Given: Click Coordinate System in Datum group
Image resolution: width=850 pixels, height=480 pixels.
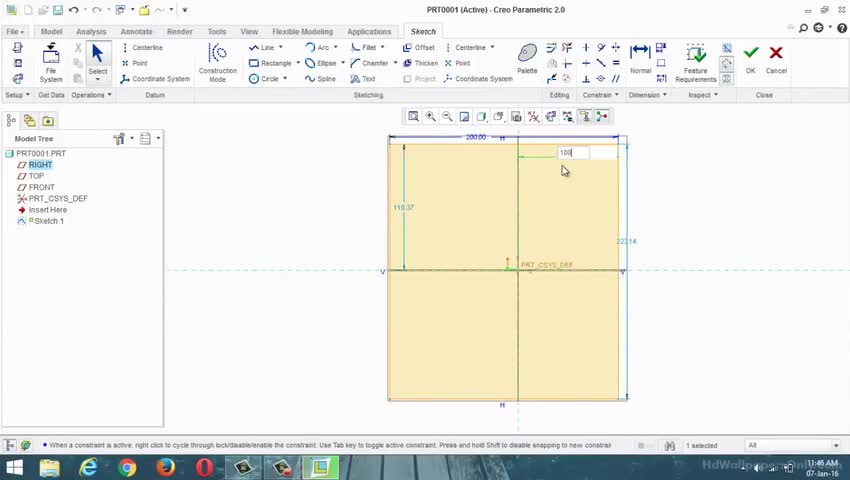Looking at the screenshot, I should point(155,79).
